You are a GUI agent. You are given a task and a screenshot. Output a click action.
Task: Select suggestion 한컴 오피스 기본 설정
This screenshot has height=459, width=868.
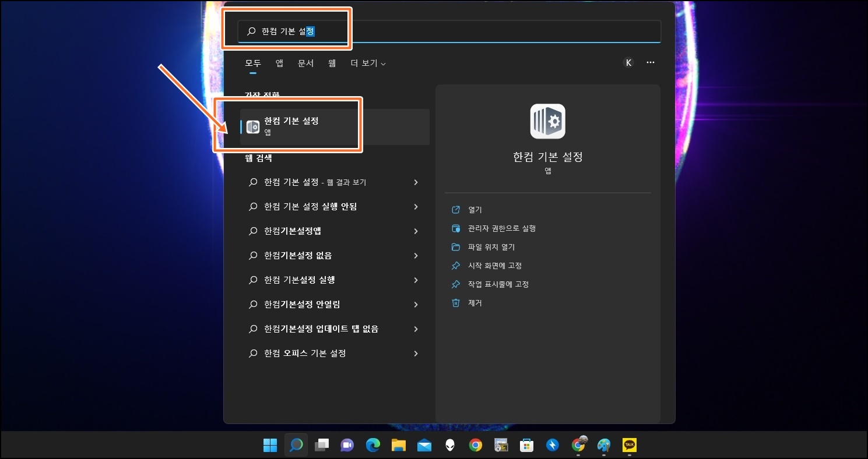pos(335,354)
